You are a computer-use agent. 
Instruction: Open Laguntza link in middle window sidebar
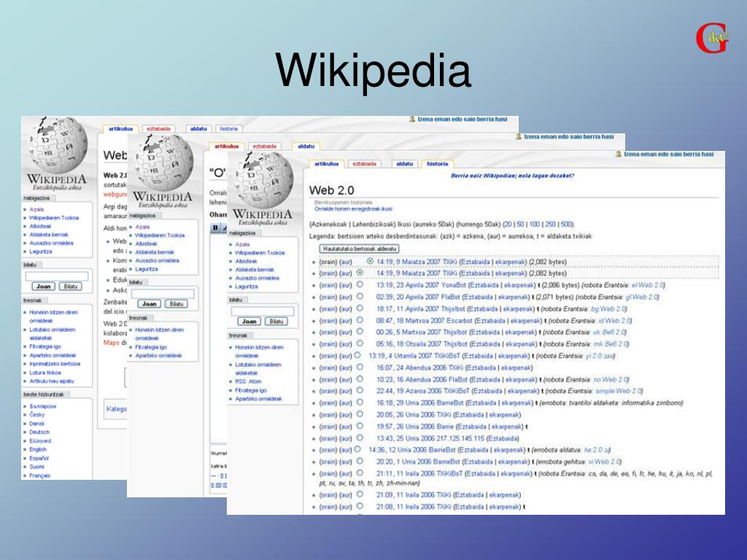[x=146, y=269]
